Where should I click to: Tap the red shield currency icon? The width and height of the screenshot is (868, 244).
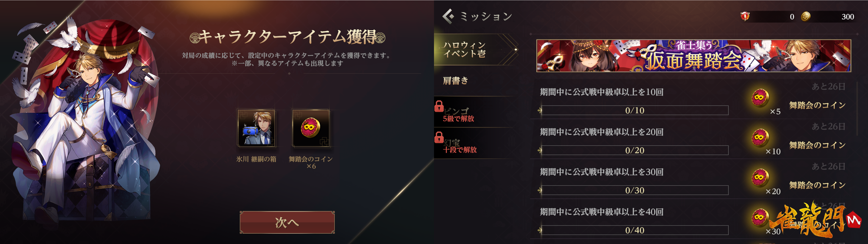(x=745, y=16)
